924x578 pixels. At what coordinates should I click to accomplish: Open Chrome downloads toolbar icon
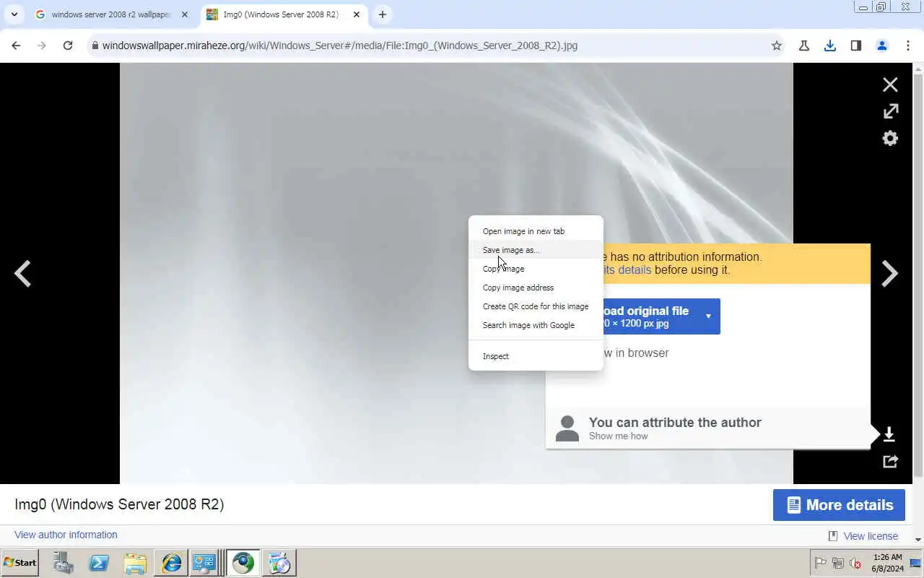(x=830, y=46)
